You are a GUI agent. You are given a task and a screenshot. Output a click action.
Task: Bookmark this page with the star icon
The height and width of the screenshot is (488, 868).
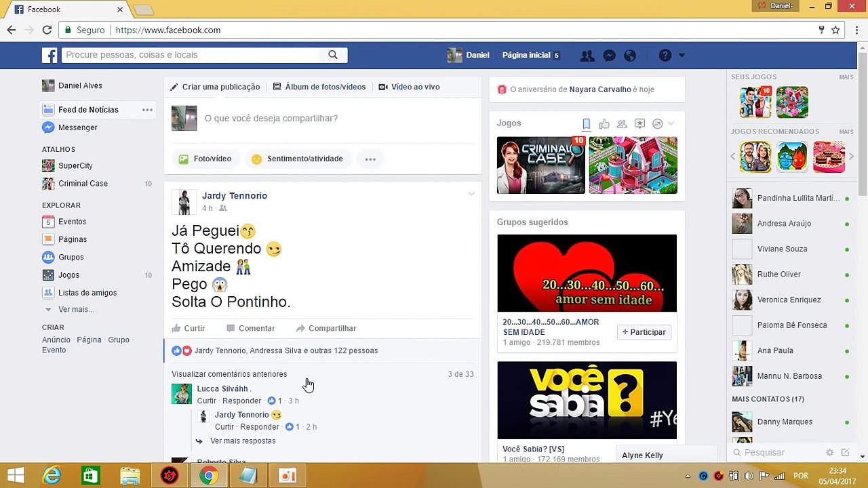(x=835, y=30)
